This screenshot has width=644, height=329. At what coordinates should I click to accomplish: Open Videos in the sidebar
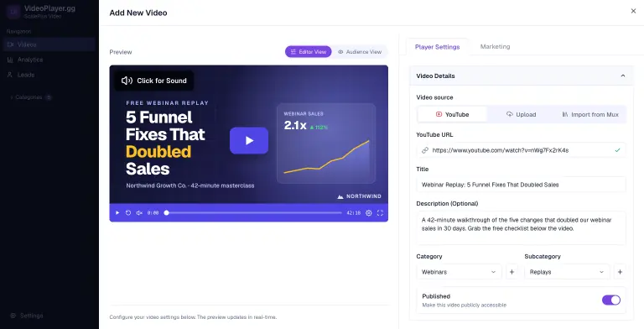(49, 44)
